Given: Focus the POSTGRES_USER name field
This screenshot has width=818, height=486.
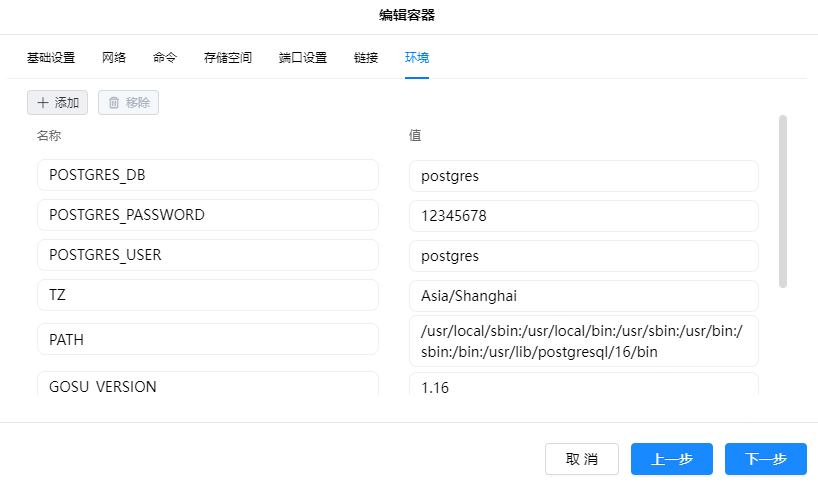Looking at the screenshot, I should (207, 255).
